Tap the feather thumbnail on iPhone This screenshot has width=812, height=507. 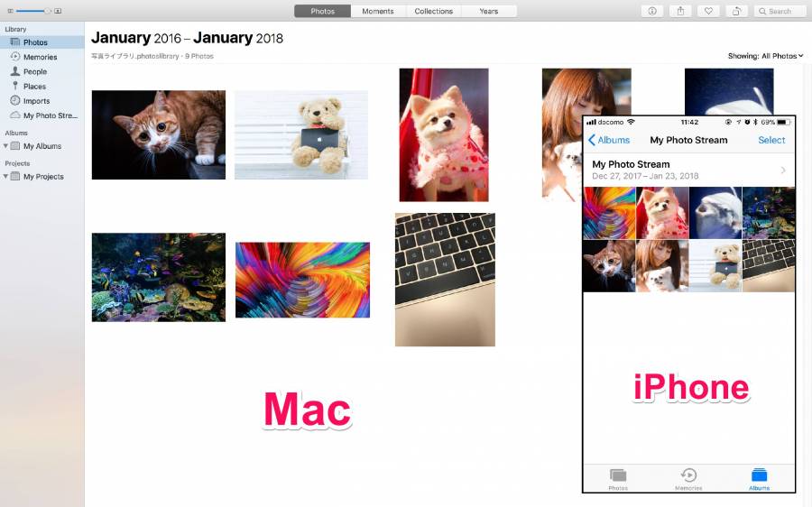click(715, 213)
